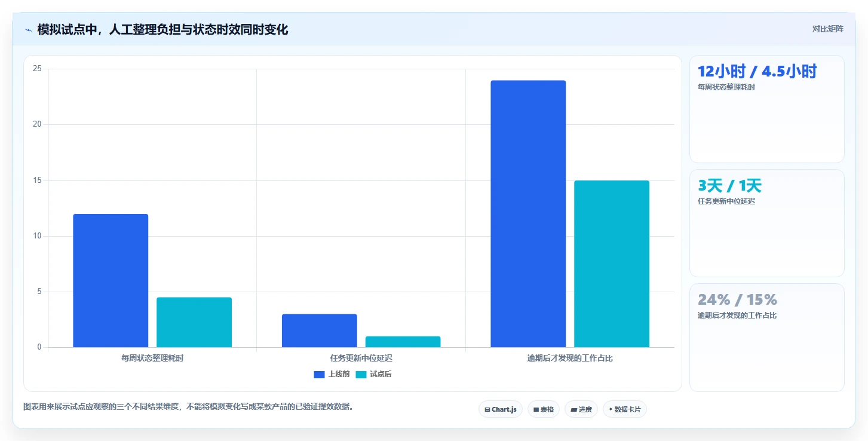This screenshot has height=441, width=868.
Task: Click the cyan bar for 逾期后才发现的工作占比
Action: (x=612, y=264)
